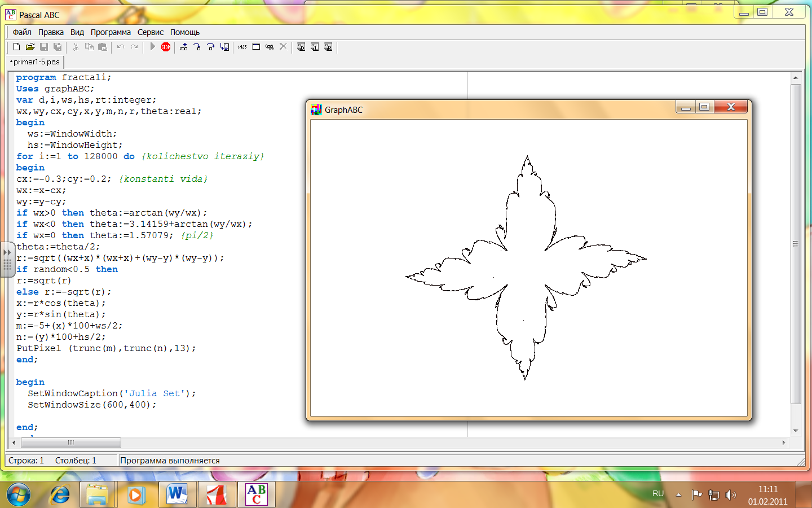Select the primer1-5.pas tab
812x508 pixels.
36,62
